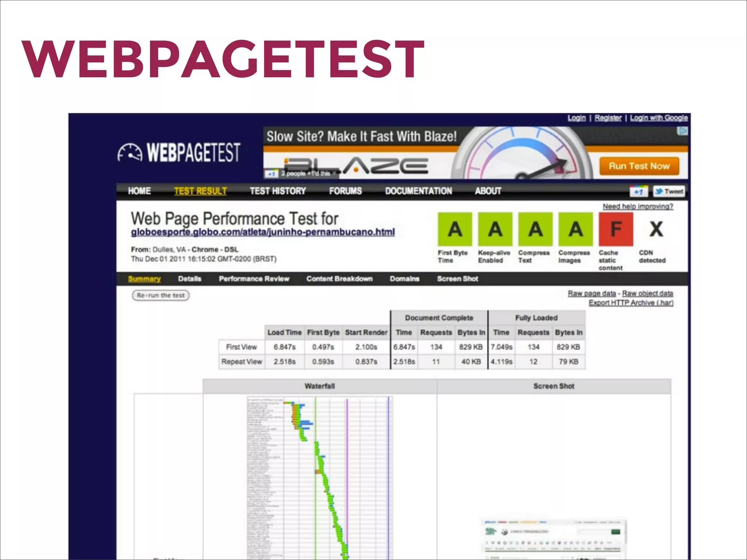Open TEST HISTORY page
Viewport: 747px width, 560px height.
click(x=278, y=191)
